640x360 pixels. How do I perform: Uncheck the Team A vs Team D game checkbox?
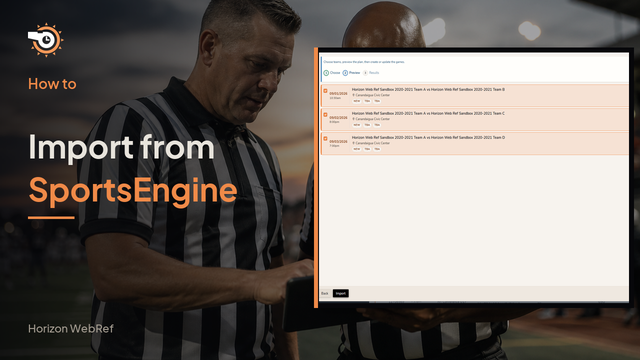[325, 139]
